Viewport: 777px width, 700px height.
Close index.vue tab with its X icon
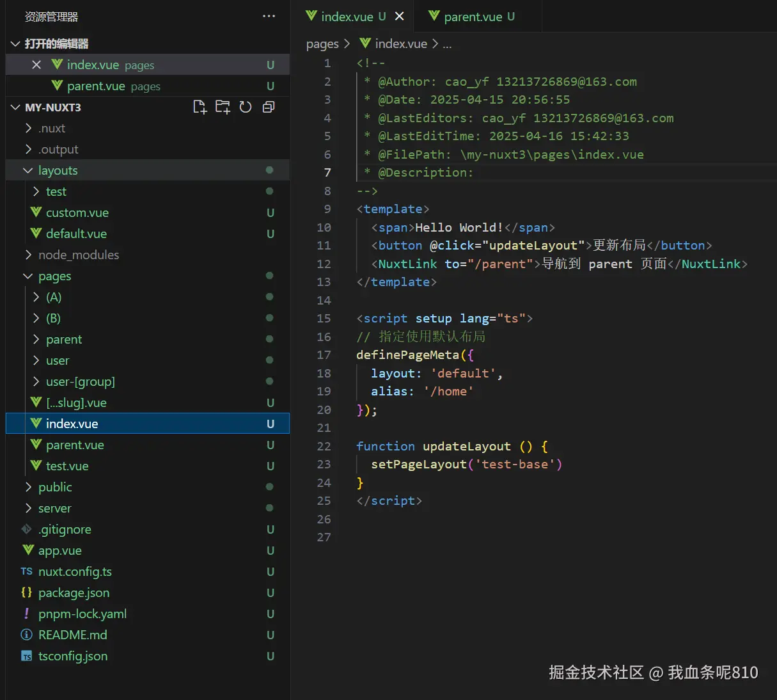[x=400, y=16]
